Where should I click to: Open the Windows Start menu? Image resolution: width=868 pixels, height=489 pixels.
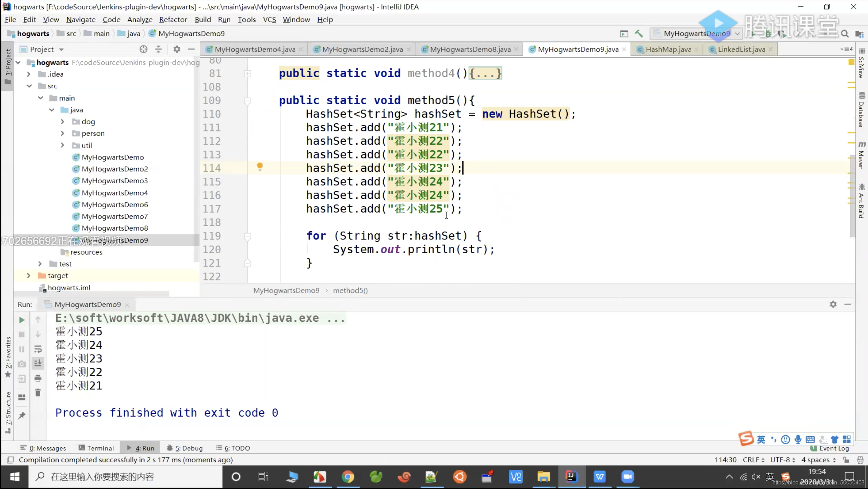(15, 477)
